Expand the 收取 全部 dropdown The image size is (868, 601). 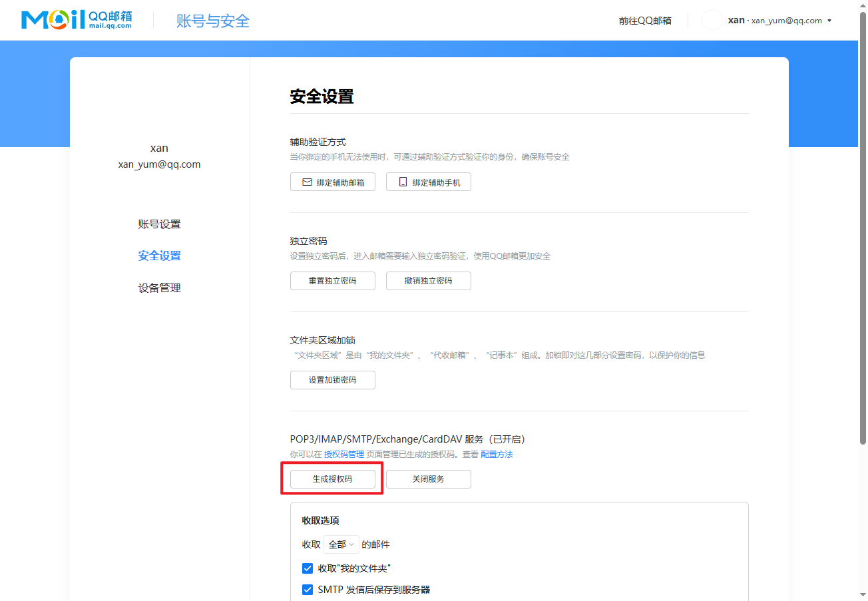coord(341,544)
